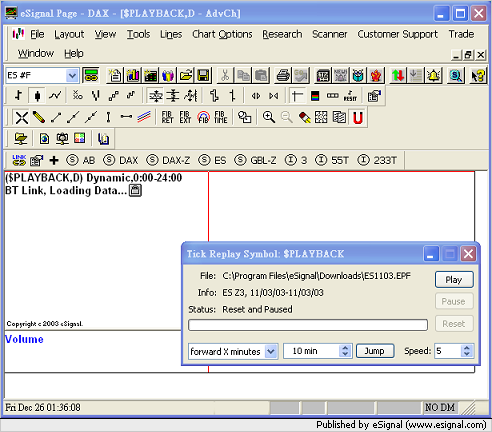Open the Chart Options menu

(x=222, y=34)
